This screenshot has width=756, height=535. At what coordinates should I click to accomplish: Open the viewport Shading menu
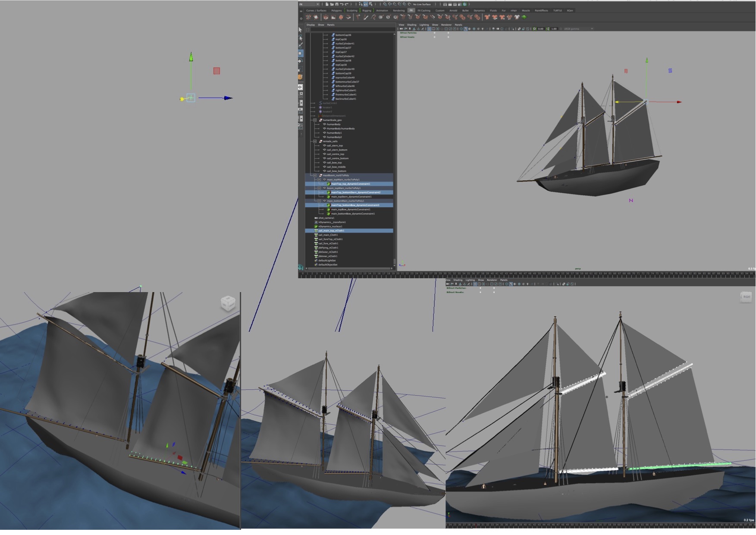click(x=412, y=25)
